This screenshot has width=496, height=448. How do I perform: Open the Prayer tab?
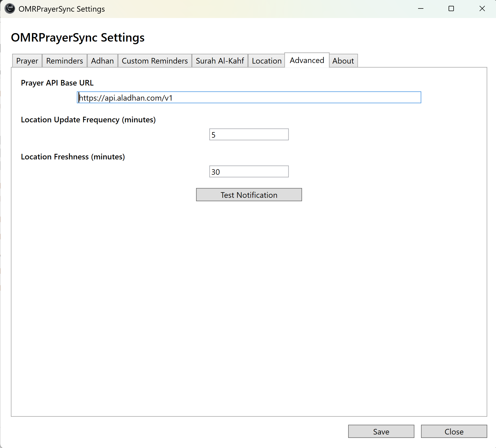click(27, 61)
